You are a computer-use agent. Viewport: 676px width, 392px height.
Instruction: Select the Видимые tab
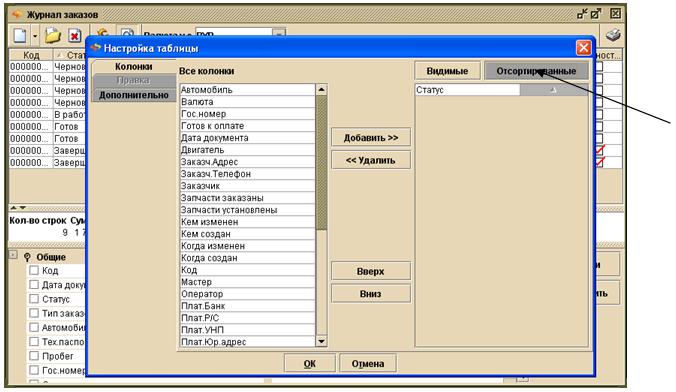(x=447, y=71)
